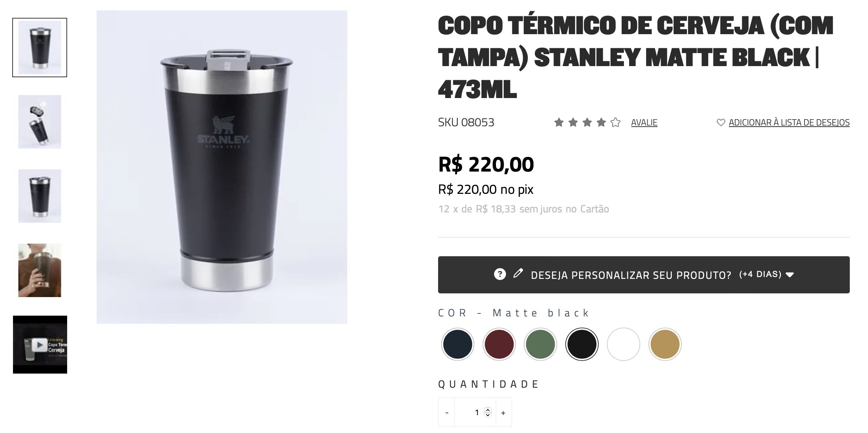Choose the gold color swatch
The image size is (868, 433).
[665, 344]
